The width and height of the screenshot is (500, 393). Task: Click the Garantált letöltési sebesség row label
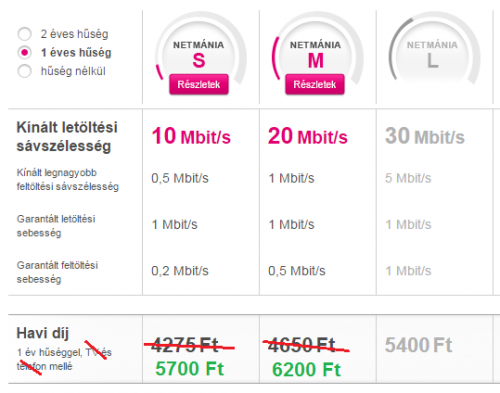pos(56,226)
